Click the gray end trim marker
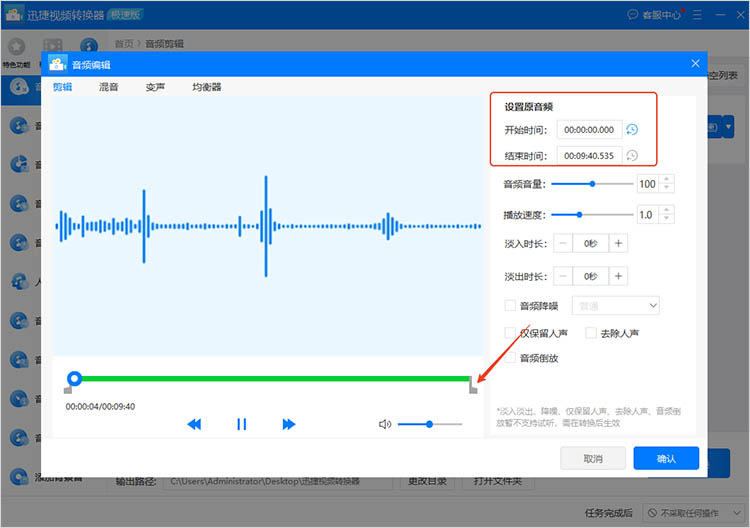Image resolution: width=750 pixels, height=528 pixels. [473, 385]
